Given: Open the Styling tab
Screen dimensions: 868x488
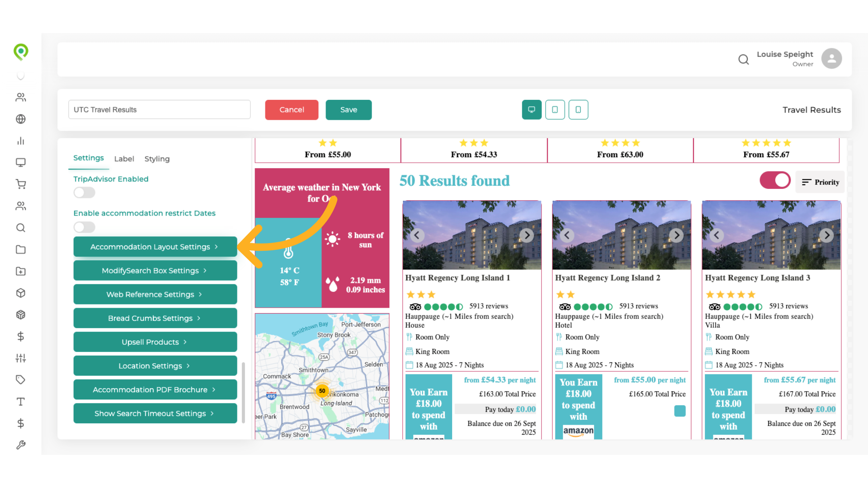Looking at the screenshot, I should tap(157, 159).
